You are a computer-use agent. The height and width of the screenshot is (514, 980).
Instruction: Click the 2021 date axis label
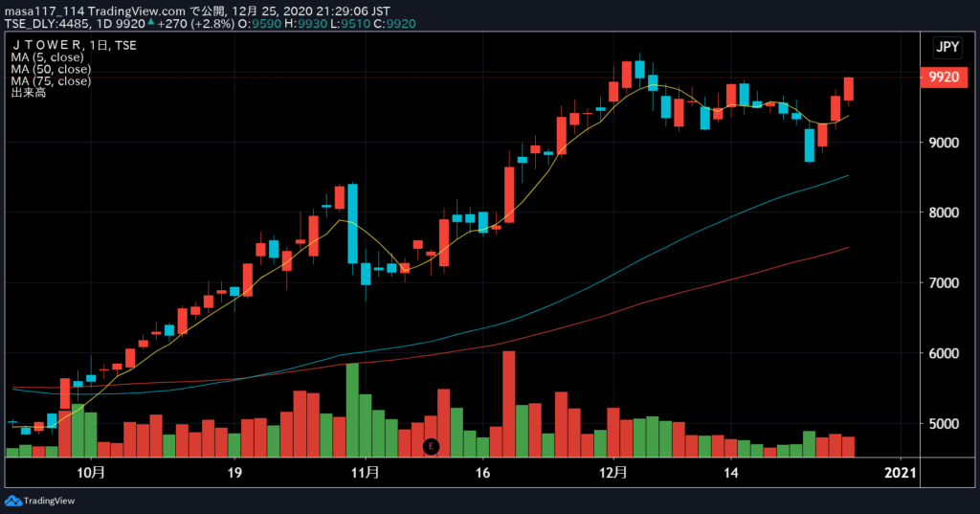click(x=901, y=473)
